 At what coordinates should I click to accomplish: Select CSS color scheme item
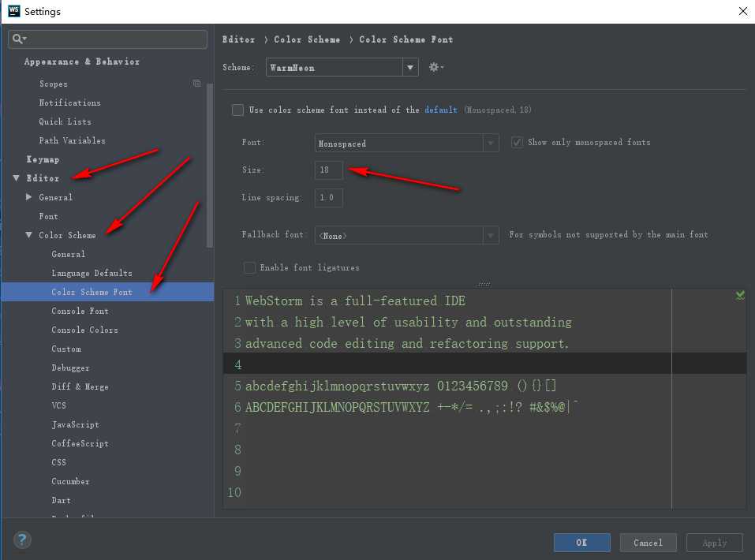tap(58, 462)
